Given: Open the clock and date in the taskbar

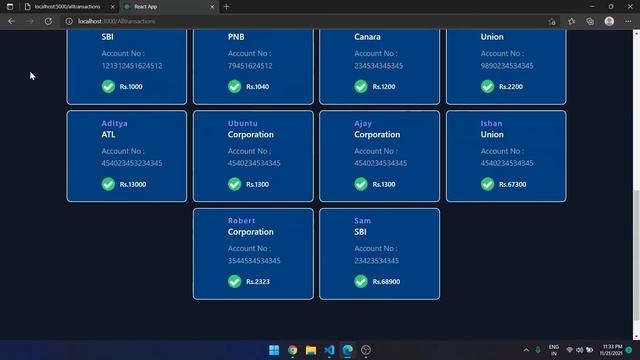Looking at the screenshot, I should pyautogui.click(x=611, y=350).
